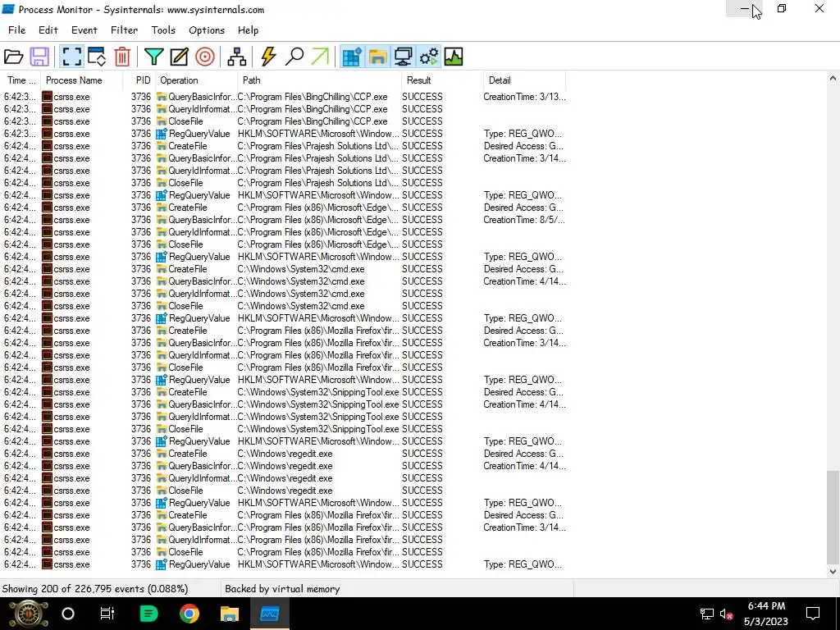Select CreateFile row for SnippingTool.exe

point(284,393)
